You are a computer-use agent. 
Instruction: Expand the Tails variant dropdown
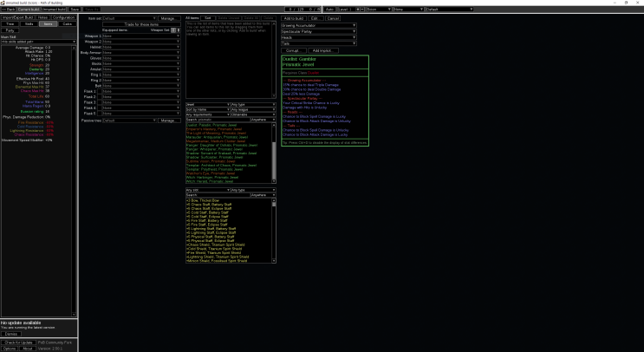coord(319,43)
